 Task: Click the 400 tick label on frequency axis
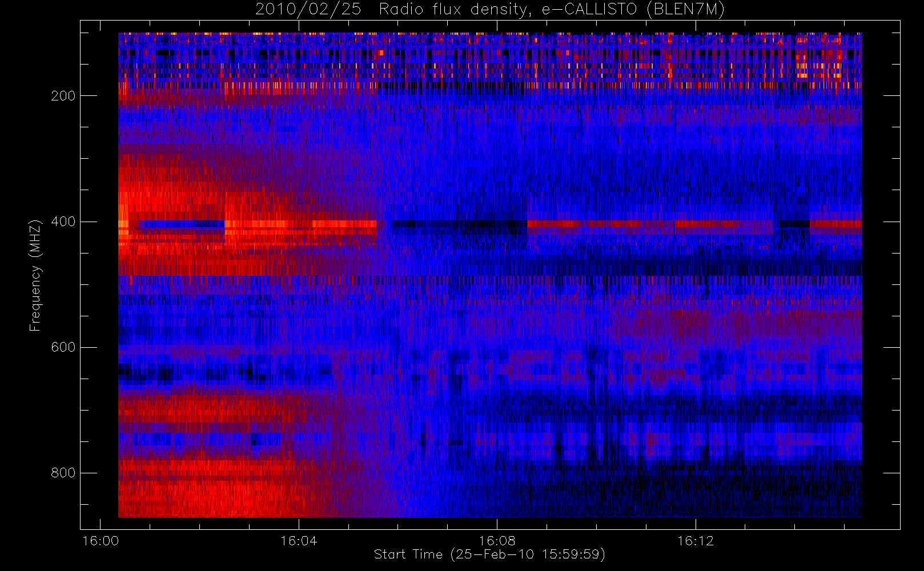tap(63, 222)
